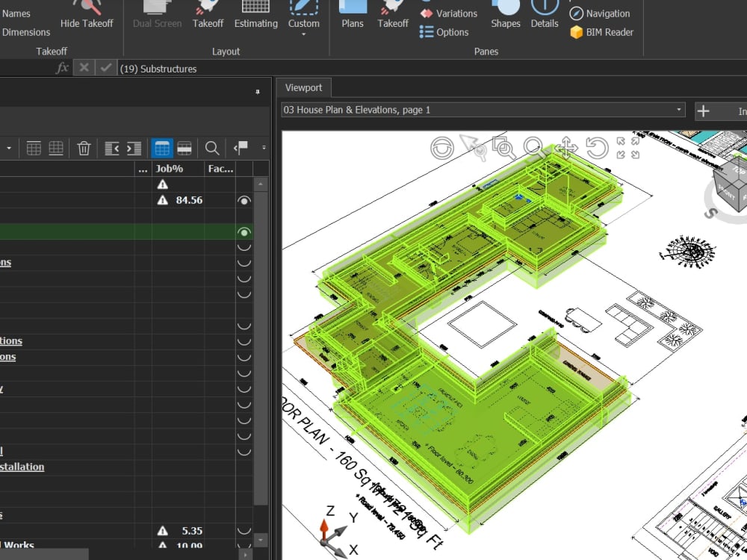Click the FRONT face of view cube
This screenshot has width=747, height=560.
pos(727,193)
